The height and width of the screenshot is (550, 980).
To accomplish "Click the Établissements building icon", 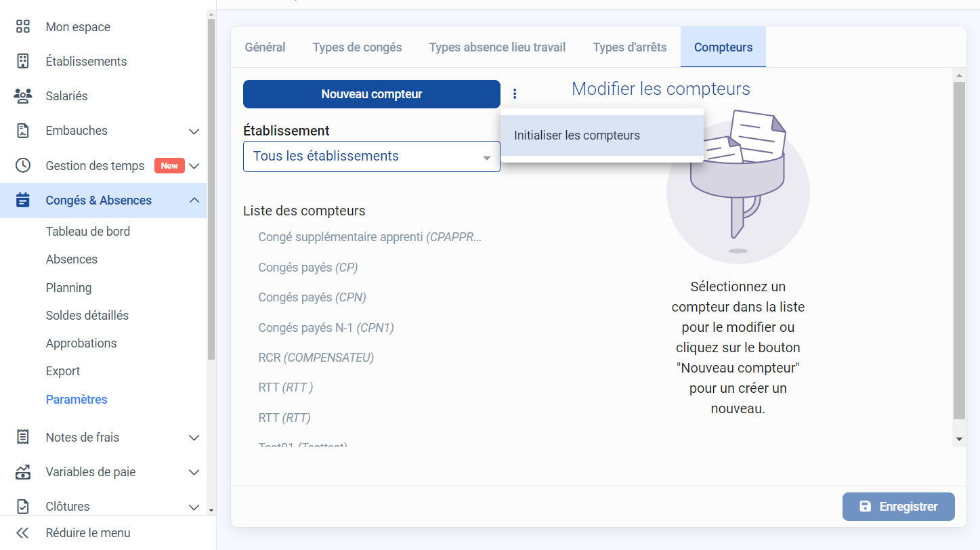I will tap(23, 61).
